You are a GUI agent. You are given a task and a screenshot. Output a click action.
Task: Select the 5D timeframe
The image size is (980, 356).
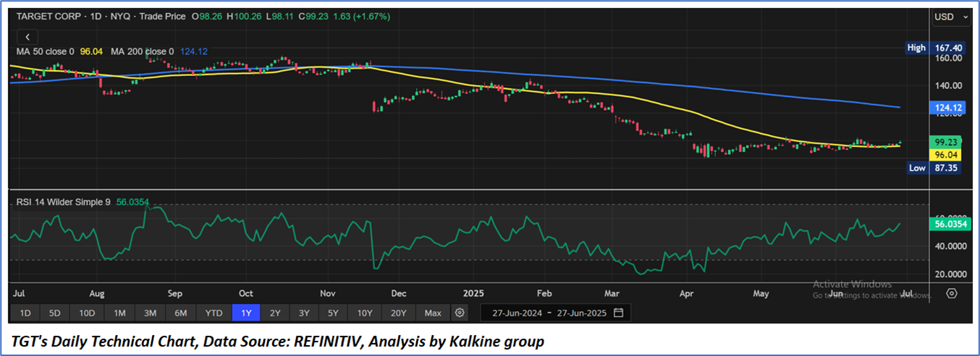(x=55, y=313)
